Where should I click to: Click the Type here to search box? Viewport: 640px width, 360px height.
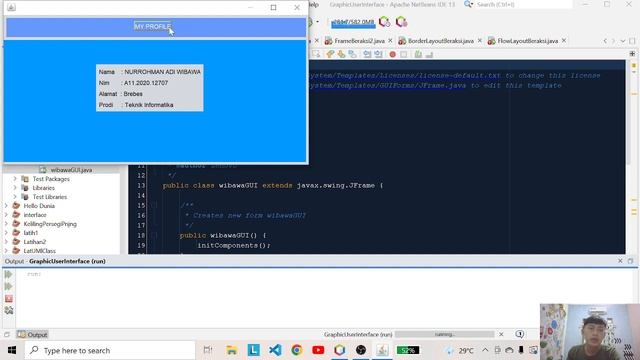(x=110, y=350)
